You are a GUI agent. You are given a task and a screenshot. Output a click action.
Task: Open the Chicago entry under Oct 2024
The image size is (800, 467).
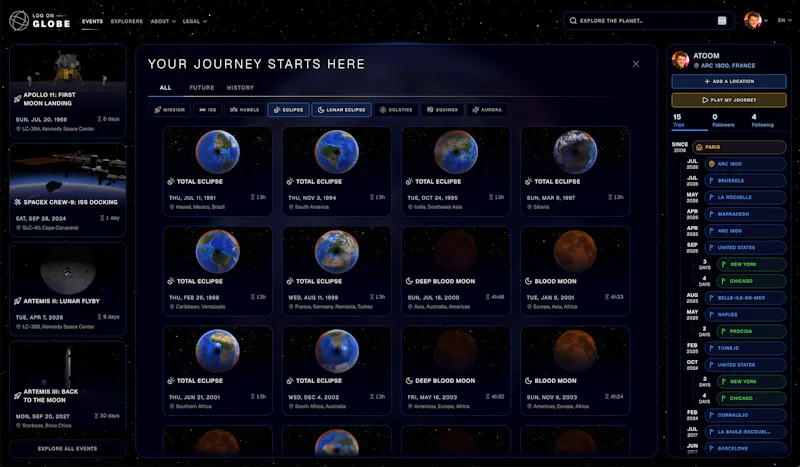point(751,398)
